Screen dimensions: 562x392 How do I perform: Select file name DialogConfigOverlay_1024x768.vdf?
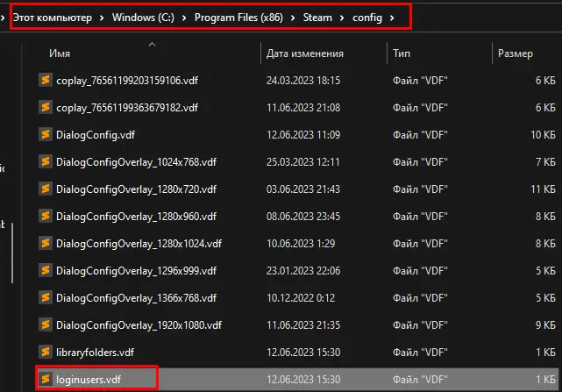[x=136, y=162]
